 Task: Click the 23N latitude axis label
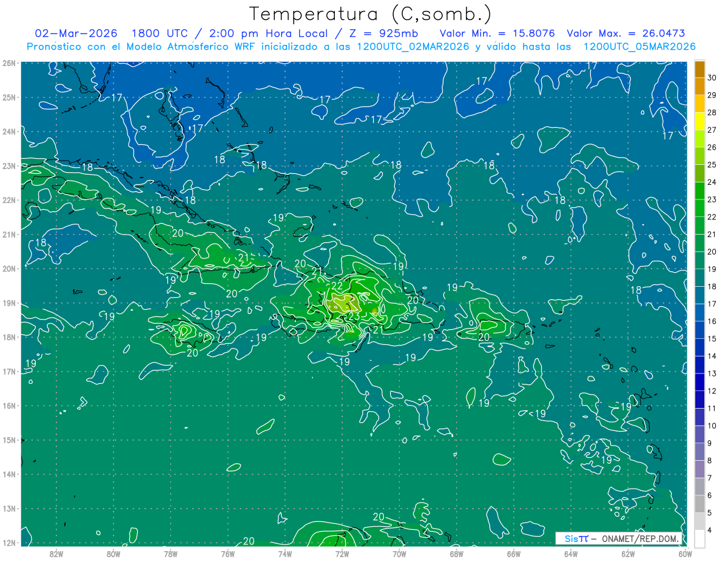click(x=9, y=166)
